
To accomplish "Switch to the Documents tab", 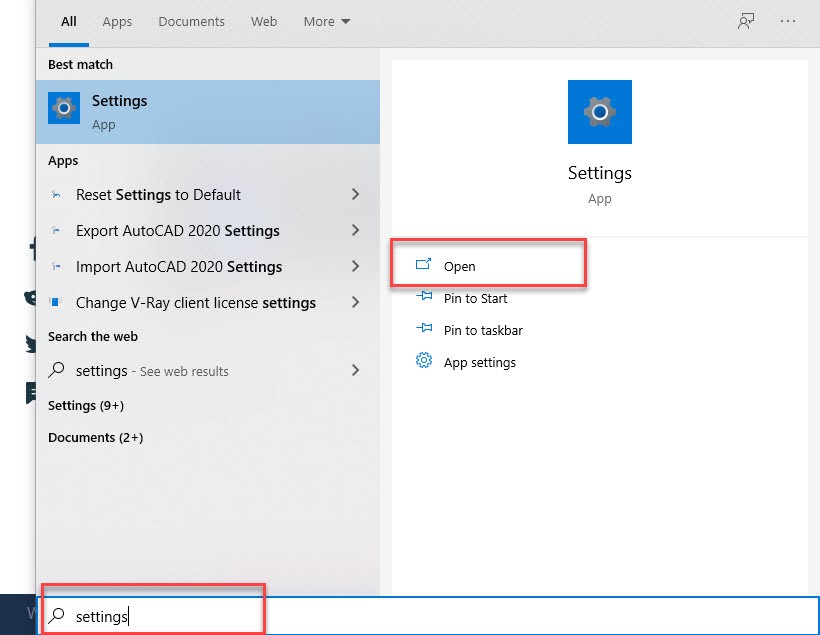I will coord(191,21).
